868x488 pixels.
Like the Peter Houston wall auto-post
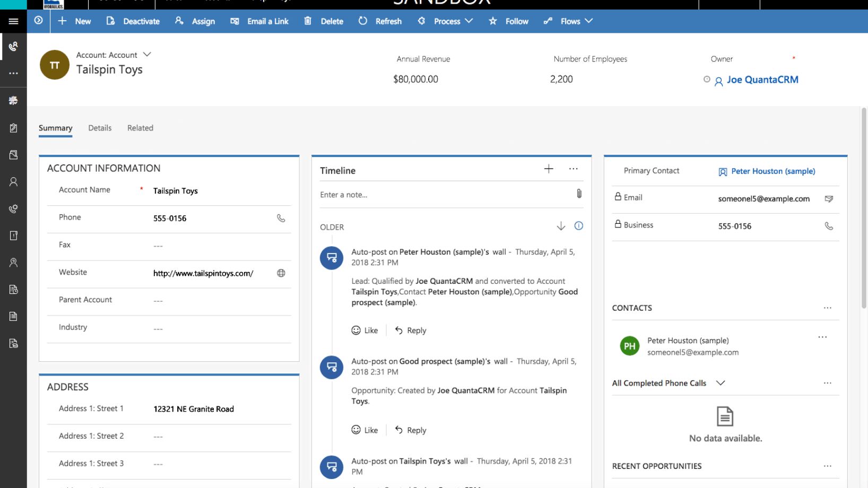[x=364, y=330]
